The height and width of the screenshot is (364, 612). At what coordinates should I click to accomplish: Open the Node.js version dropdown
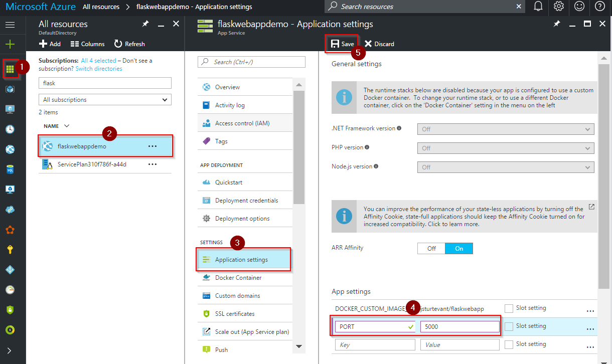(506, 167)
